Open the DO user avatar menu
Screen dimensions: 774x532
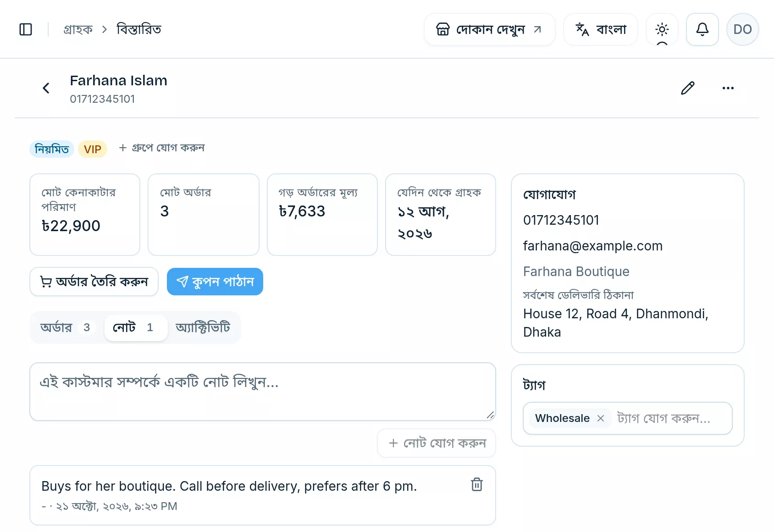tap(743, 29)
